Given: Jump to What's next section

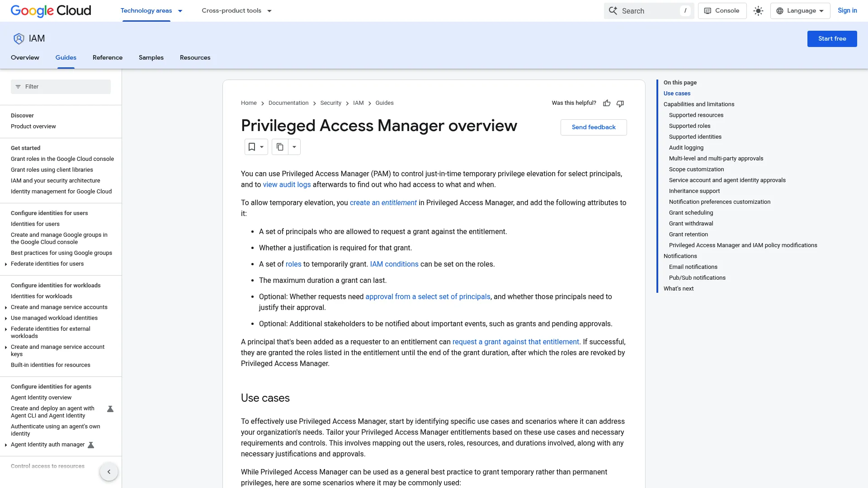Looking at the screenshot, I should [679, 289].
